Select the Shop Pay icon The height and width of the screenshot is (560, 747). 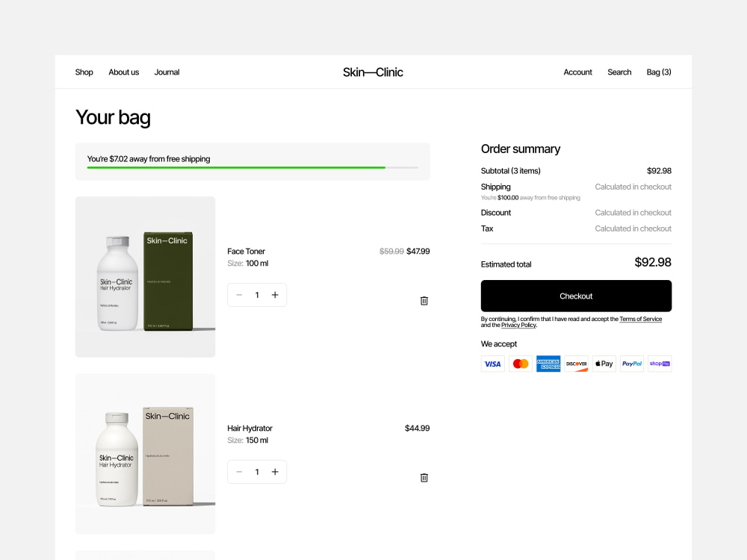[660, 364]
